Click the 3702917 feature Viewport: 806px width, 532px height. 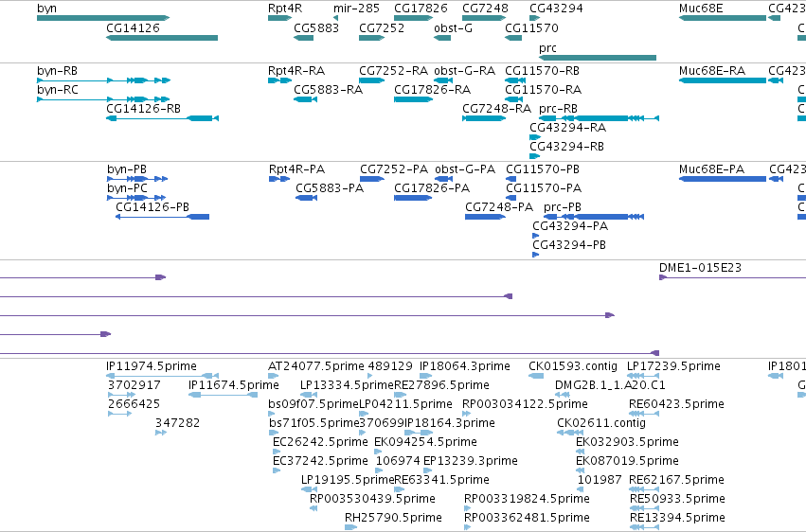122,395
